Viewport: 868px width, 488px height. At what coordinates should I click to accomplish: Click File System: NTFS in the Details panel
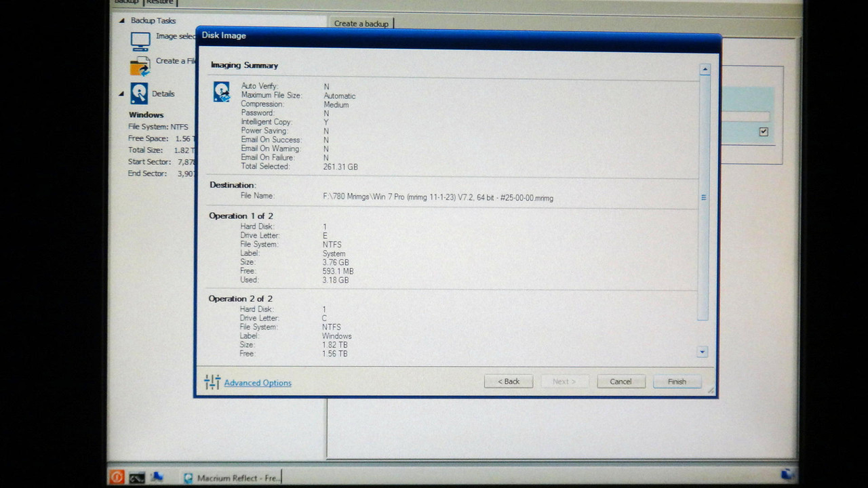tap(158, 127)
